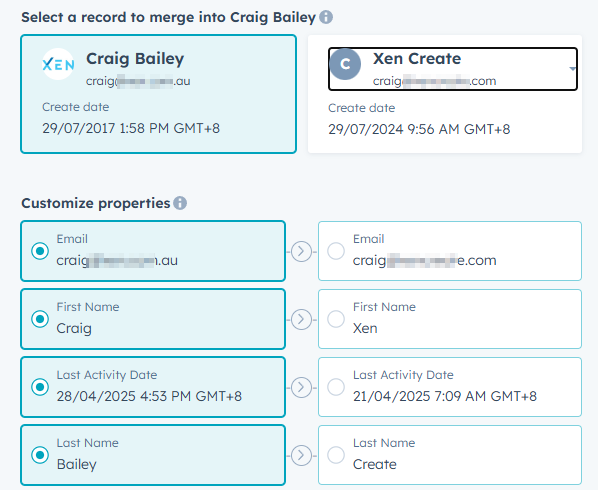
Task: Click arrow icon between Last Name values
Action: click(x=301, y=455)
